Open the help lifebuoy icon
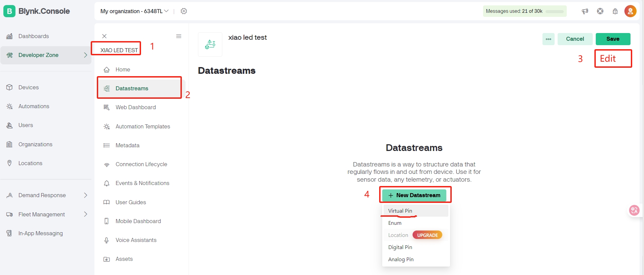 600,11
